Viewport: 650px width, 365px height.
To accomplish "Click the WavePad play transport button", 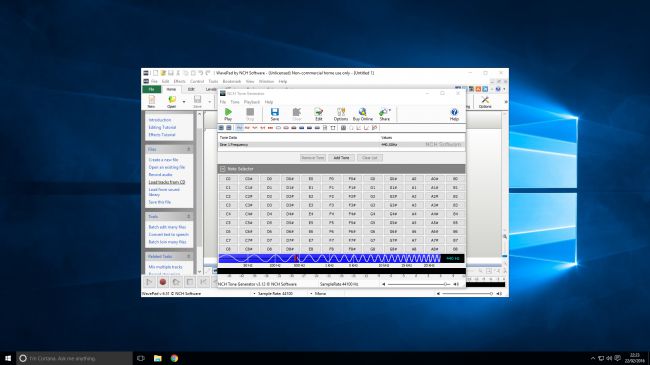I will (149, 282).
